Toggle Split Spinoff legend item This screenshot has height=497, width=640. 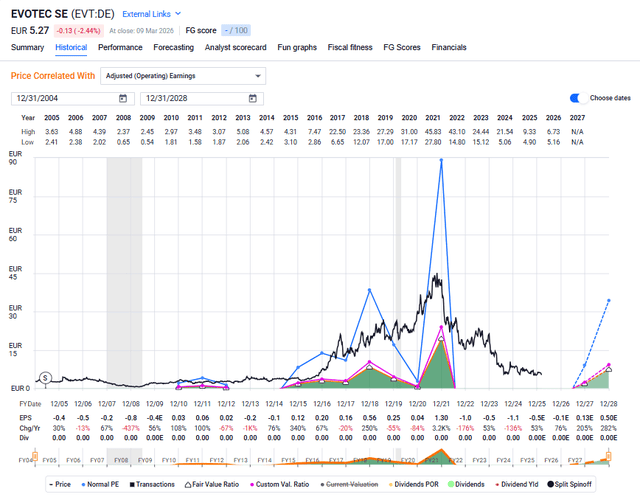pos(569,484)
